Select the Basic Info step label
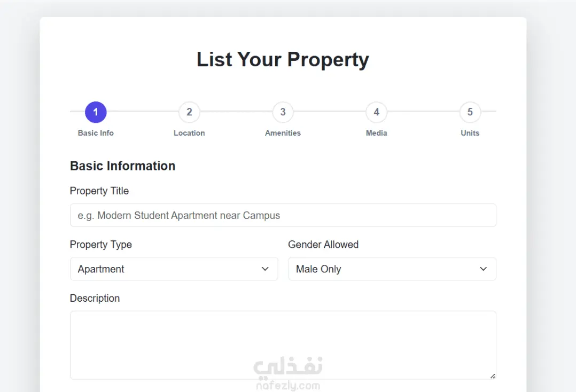The width and height of the screenshot is (576, 392). tap(96, 133)
